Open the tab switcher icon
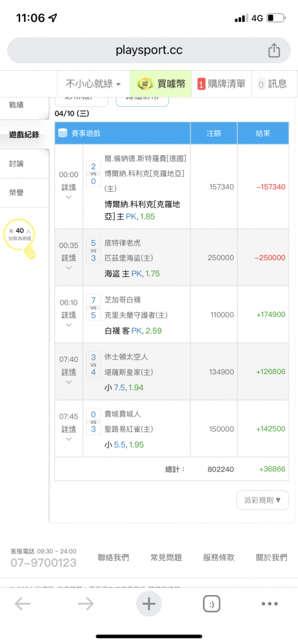The image size is (298, 644). (x=212, y=604)
